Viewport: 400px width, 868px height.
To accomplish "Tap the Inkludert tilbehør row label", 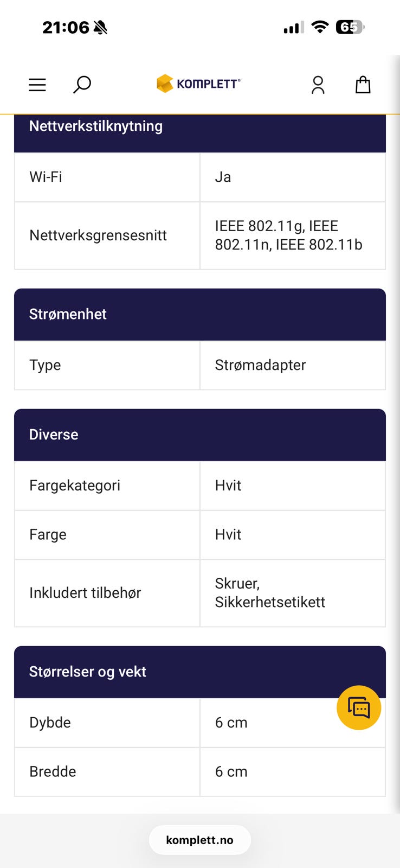I will click(x=85, y=593).
